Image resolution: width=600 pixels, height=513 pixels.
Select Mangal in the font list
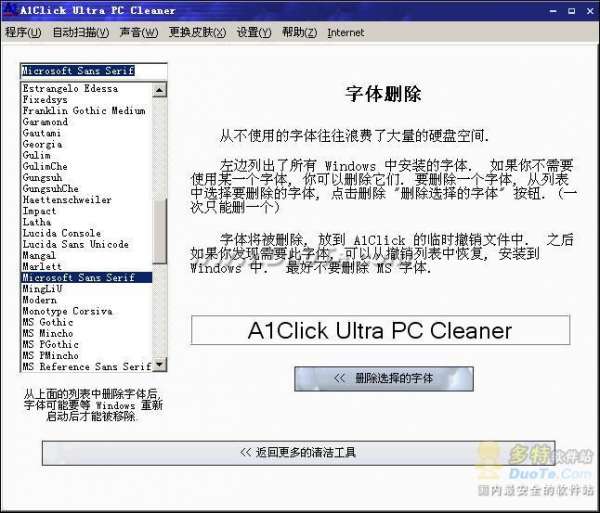86,255
